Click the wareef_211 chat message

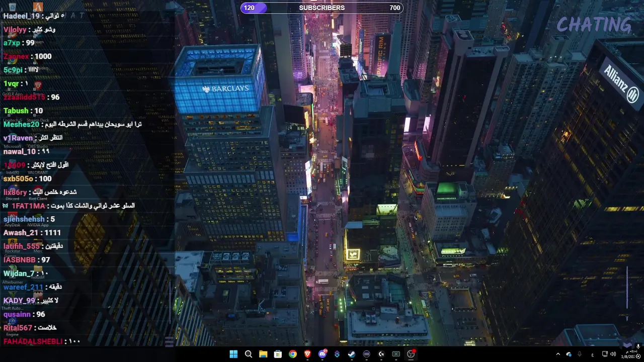pos(33,288)
